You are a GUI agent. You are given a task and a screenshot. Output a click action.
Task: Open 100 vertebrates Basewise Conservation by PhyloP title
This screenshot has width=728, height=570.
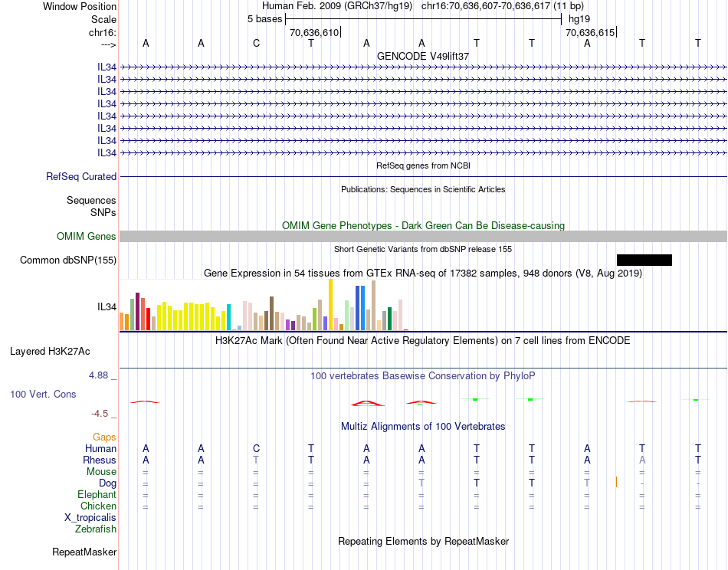pos(423,376)
